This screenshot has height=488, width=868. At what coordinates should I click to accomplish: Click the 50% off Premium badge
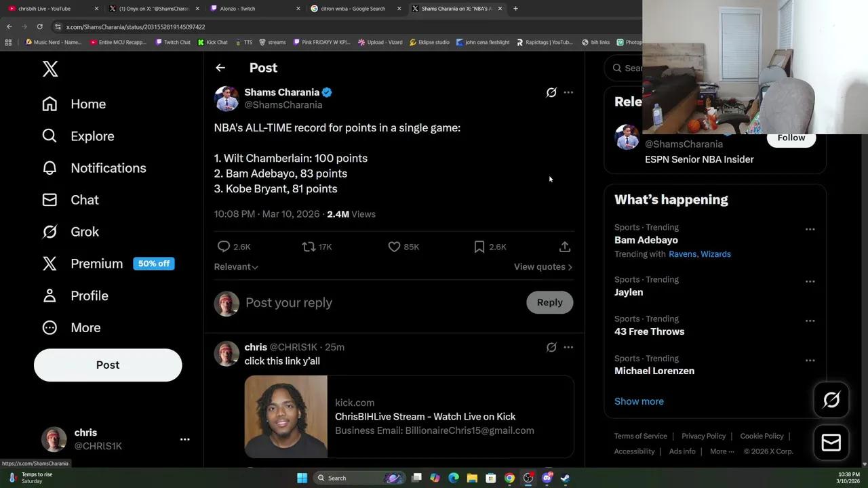pyautogui.click(x=154, y=264)
